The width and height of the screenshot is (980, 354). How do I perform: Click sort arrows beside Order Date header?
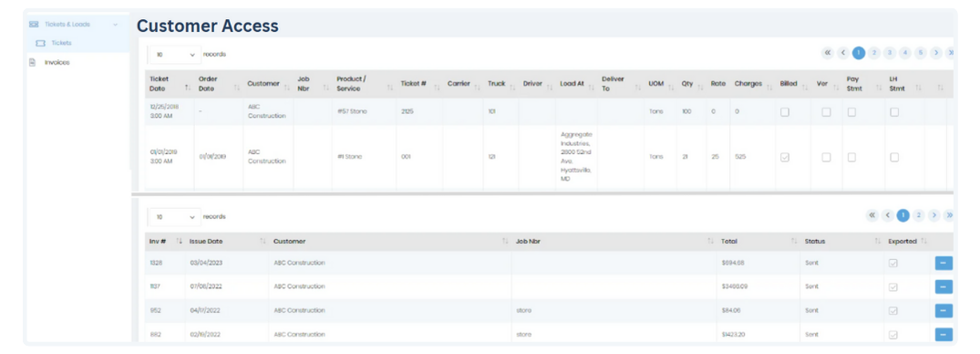(x=236, y=88)
